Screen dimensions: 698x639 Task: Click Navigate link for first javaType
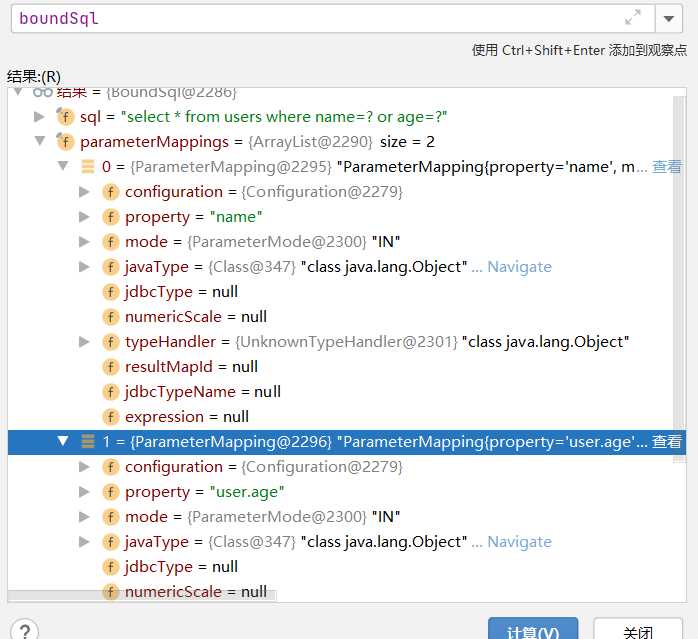tap(519, 266)
